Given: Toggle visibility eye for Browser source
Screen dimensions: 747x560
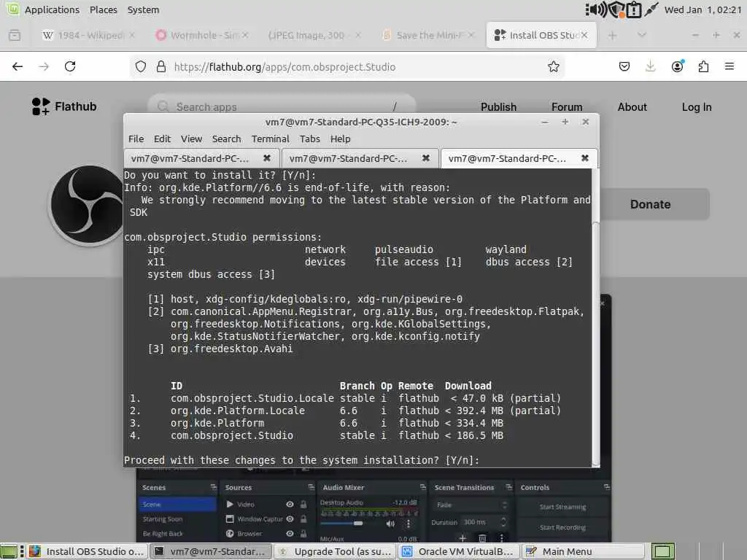Looking at the screenshot, I should point(290,534).
